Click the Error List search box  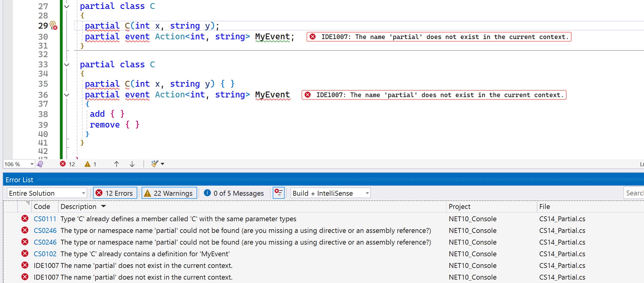tap(634, 193)
